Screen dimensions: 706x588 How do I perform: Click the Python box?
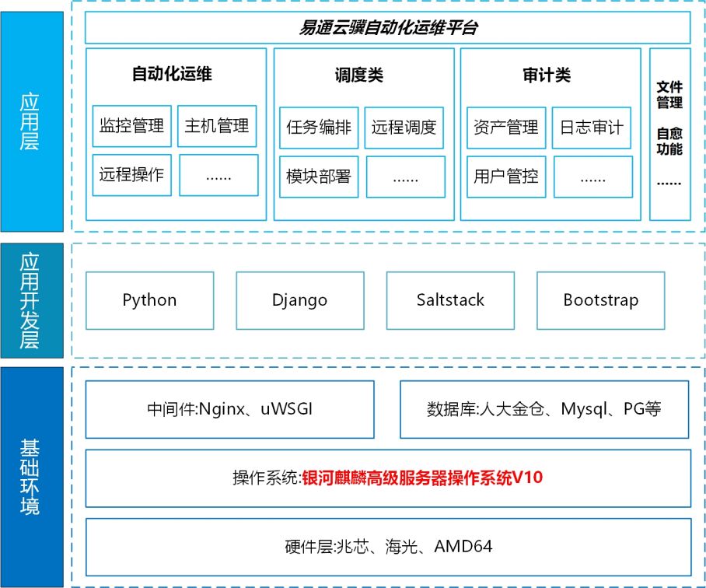pos(150,301)
